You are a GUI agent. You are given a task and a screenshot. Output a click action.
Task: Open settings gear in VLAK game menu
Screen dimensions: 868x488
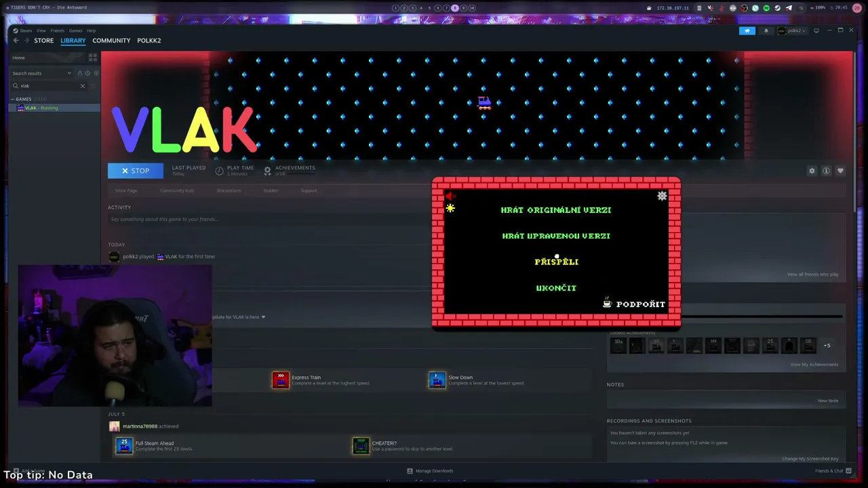click(662, 196)
